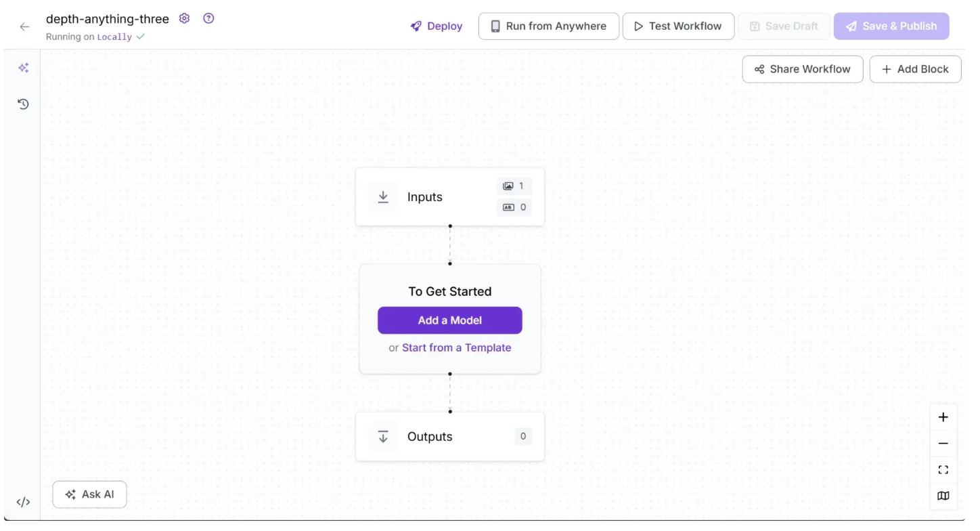Click the back arrow icon
This screenshot has height=531, width=980.
pyautogui.click(x=24, y=27)
